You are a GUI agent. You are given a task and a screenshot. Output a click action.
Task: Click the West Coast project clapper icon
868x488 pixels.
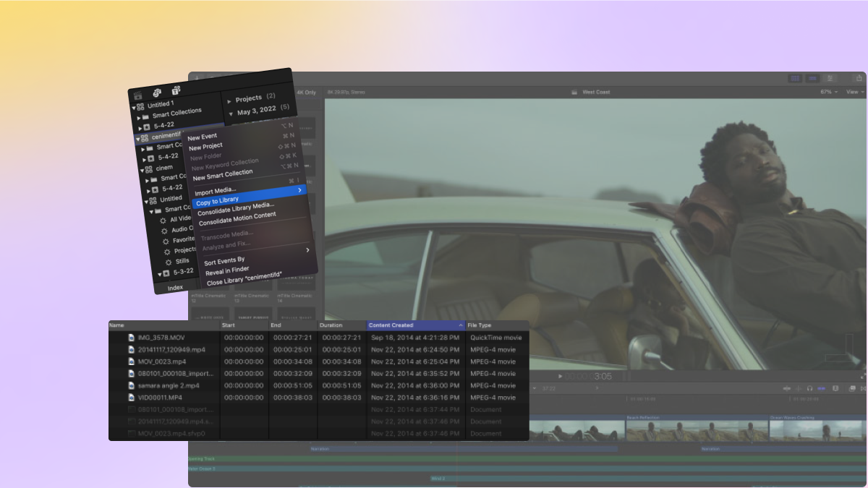(x=574, y=93)
